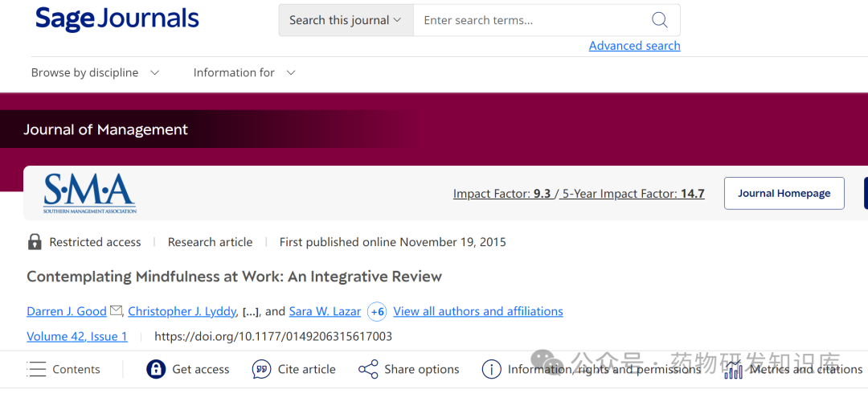Click the magnifying glass search icon
This screenshot has width=868, height=398.
(x=659, y=20)
